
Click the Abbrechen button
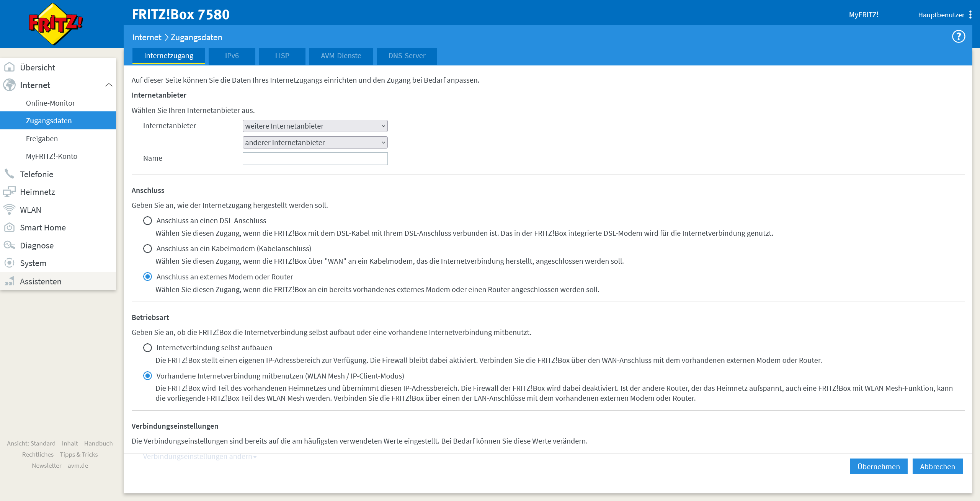point(938,467)
